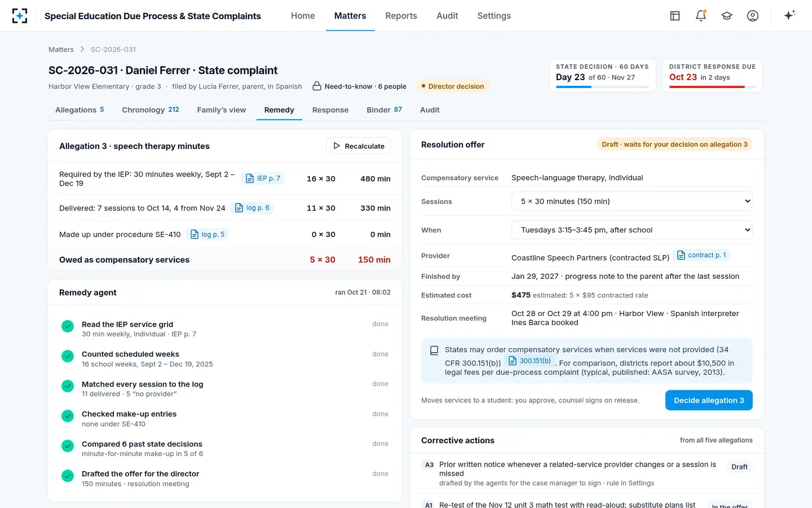Open the When schedule dropdown

pyautogui.click(x=632, y=230)
